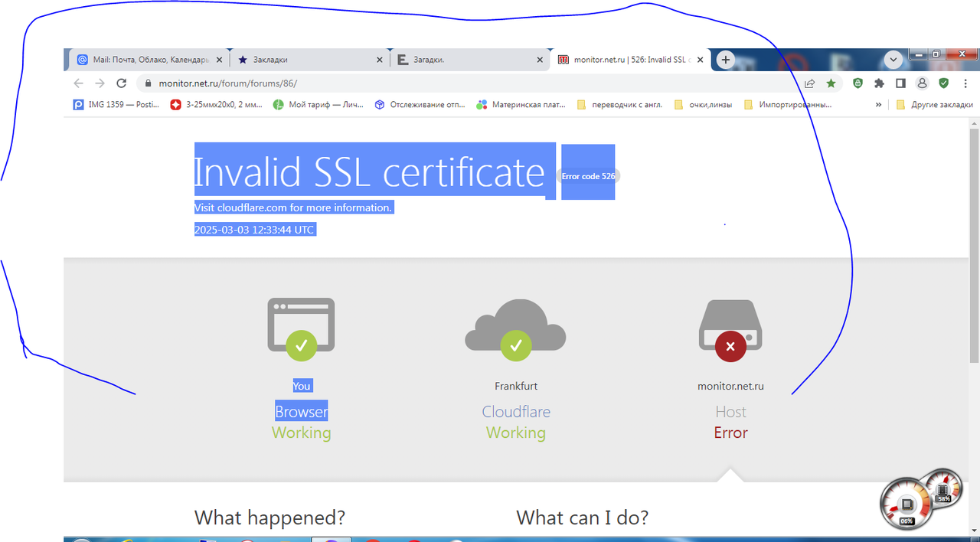Open the IMG 1359 — Posti... bookmark
This screenshot has width=980, height=542.
point(116,105)
